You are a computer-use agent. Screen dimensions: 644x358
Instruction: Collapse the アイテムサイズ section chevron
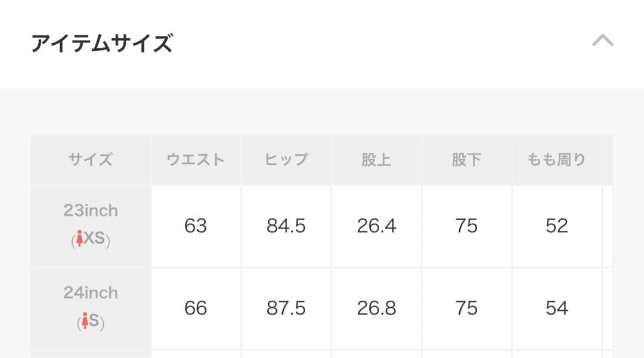click(x=602, y=41)
